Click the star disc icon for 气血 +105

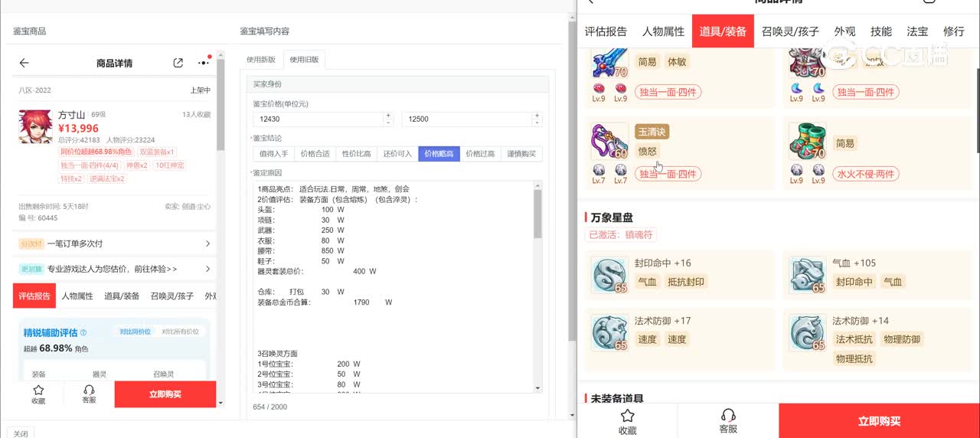point(808,276)
